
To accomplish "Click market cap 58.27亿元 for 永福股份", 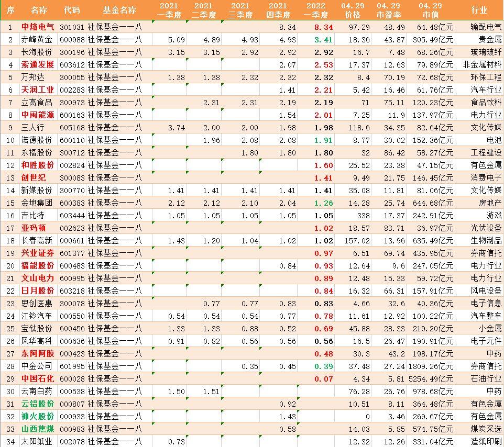I will click(435, 153).
